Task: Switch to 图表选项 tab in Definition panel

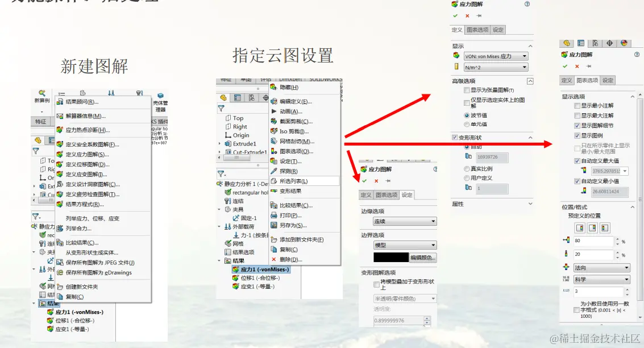Action: tap(477, 30)
